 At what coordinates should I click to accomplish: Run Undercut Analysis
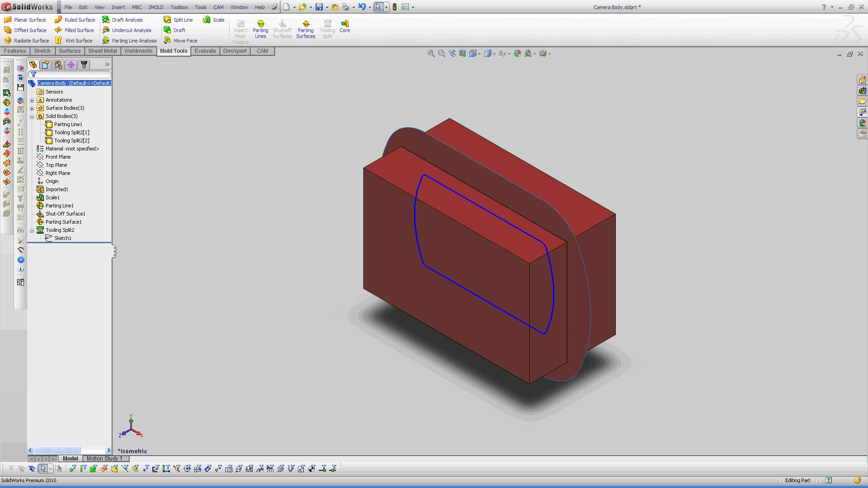coord(127,30)
